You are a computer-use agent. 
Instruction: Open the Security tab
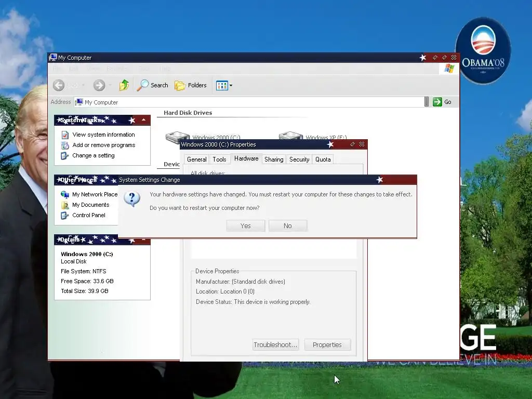299,159
